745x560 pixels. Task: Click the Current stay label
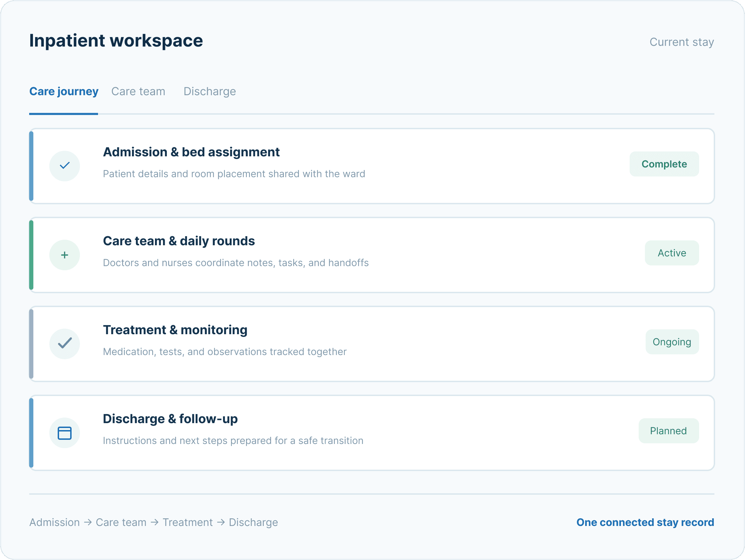pos(682,42)
